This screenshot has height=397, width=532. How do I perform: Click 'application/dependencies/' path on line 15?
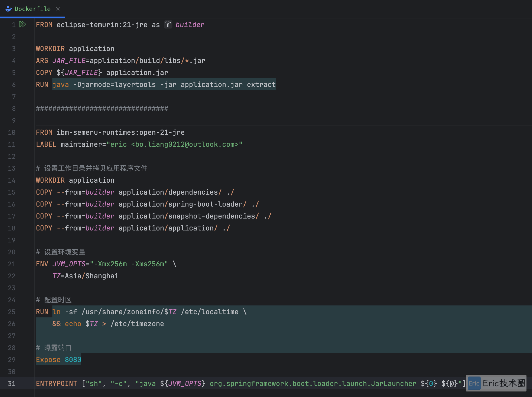(170, 192)
